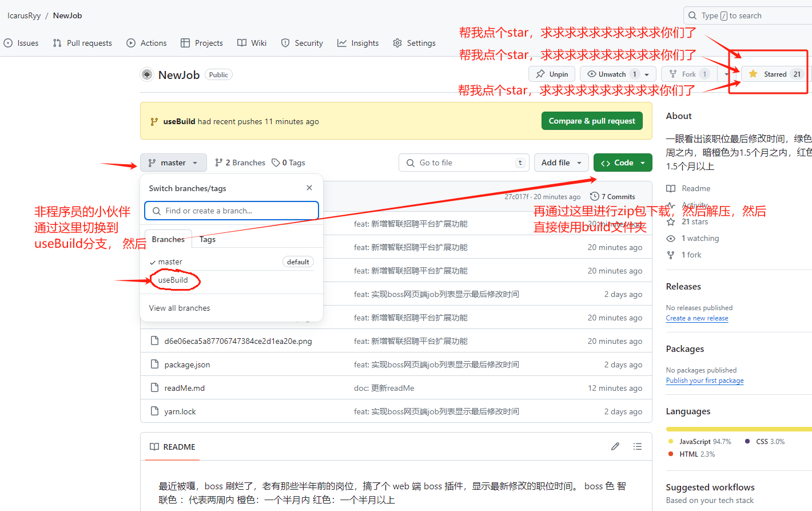The width and height of the screenshot is (812, 511).
Task: Click the Readme link in About
Action: [x=688, y=188]
